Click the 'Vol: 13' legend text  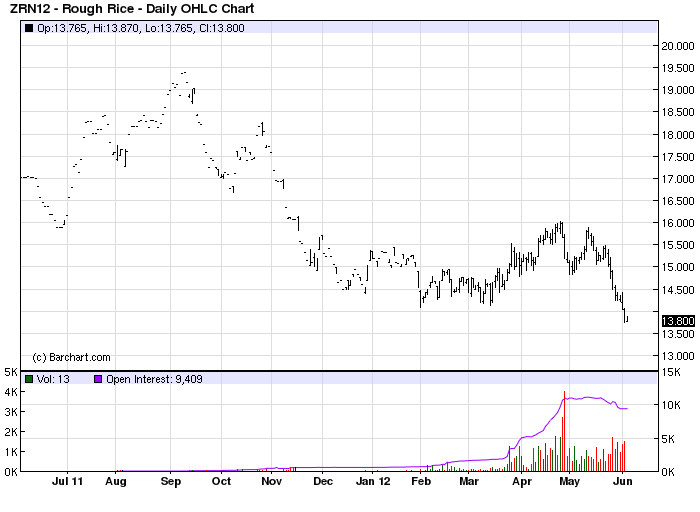pyautogui.click(x=53, y=379)
